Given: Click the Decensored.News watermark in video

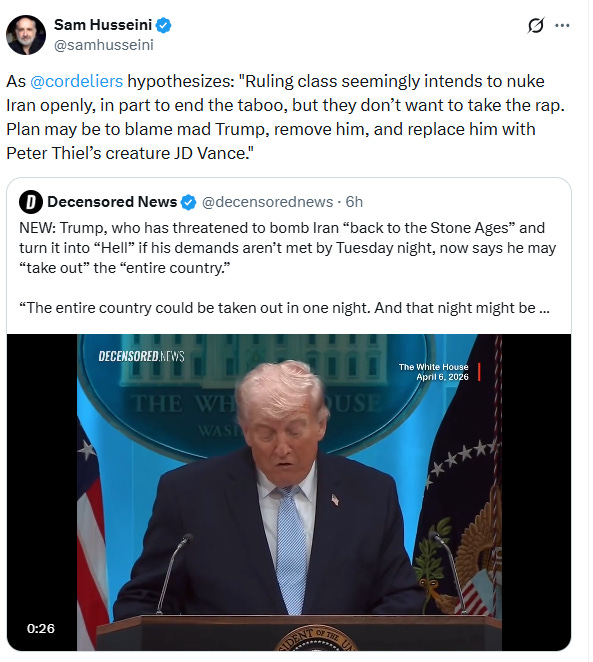Looking at the screenshot, I should 141,356.
